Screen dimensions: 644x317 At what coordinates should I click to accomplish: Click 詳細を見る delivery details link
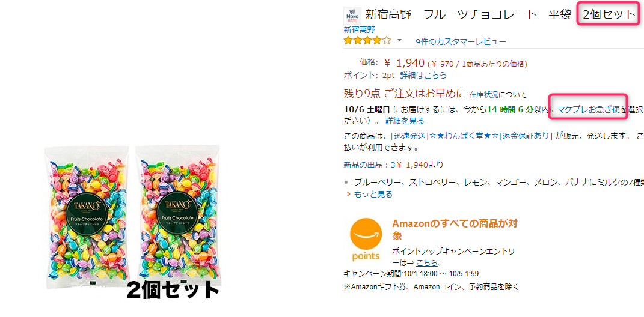pos(405,121)
